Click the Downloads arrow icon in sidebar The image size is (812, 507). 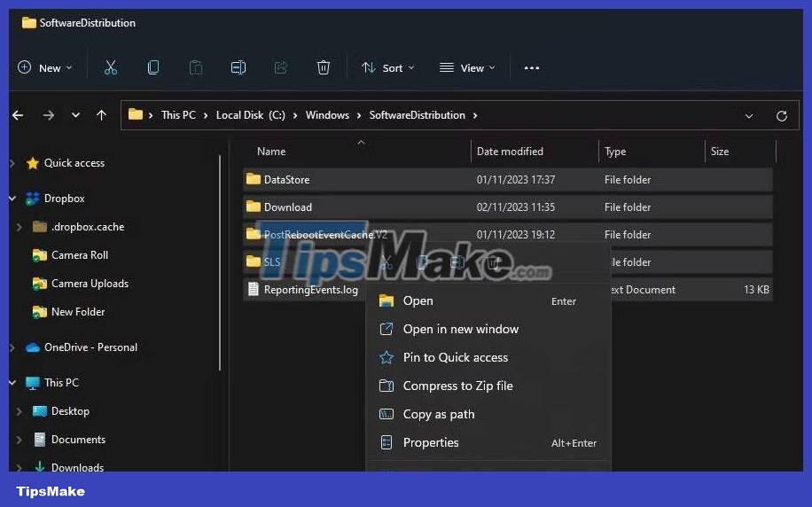(39, 467)
